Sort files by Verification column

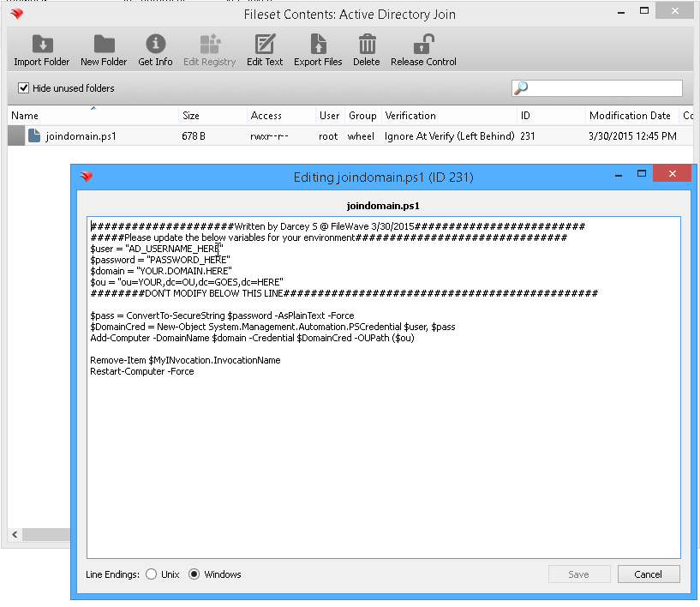449,116
